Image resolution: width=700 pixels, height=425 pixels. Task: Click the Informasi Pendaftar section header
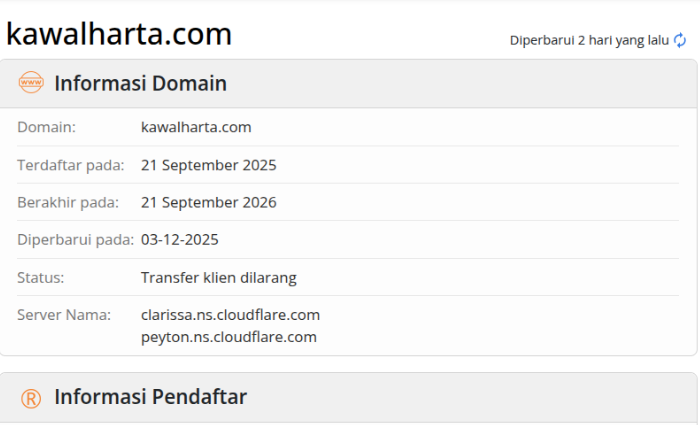[150, 397]
